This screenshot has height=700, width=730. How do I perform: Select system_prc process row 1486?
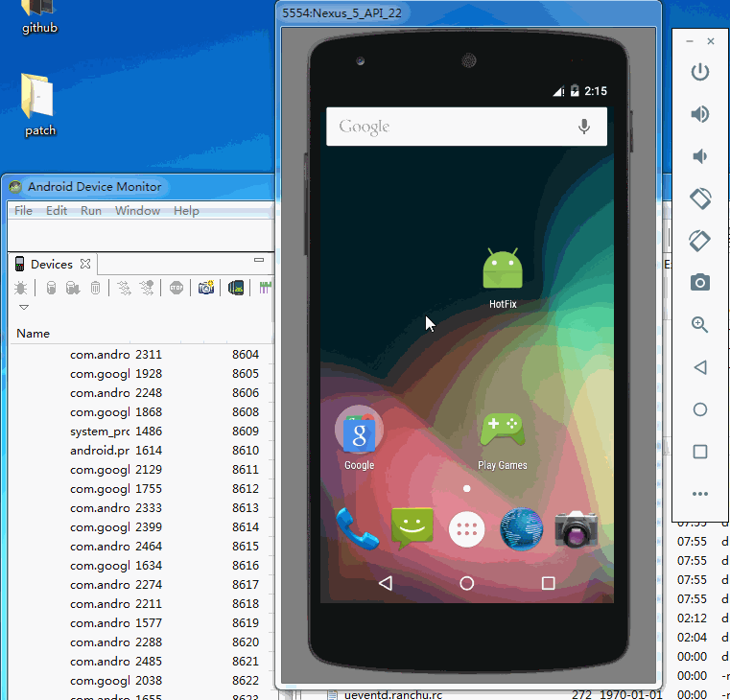click(x=142, y=432)
